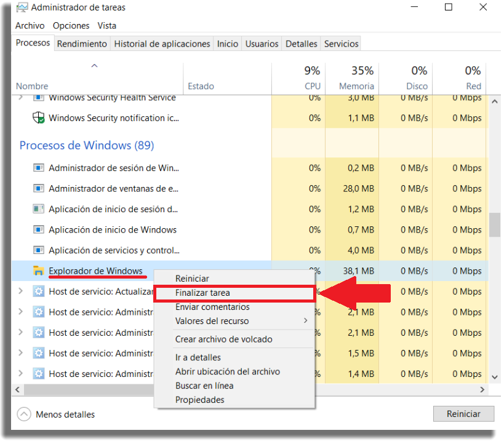Screen dimensions: 504x444
Task: Maximize the Administrador de tareas window
Action: click(x=449, y=7)
